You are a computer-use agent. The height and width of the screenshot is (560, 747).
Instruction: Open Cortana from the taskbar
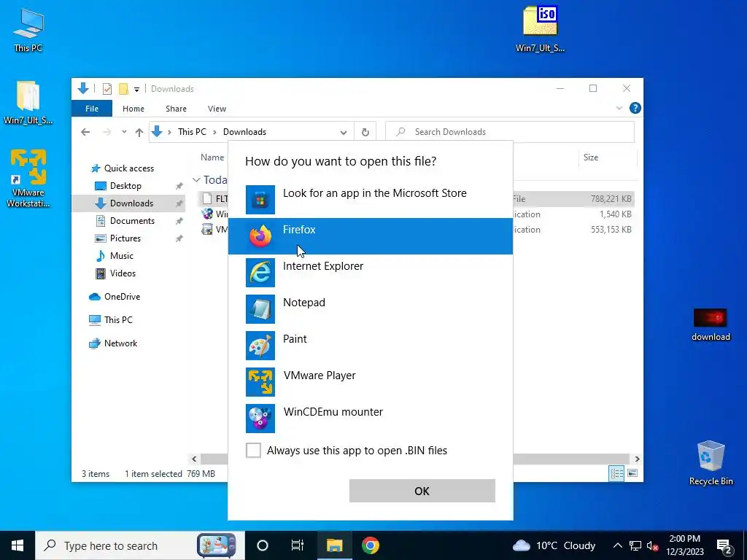coord(263,545)
